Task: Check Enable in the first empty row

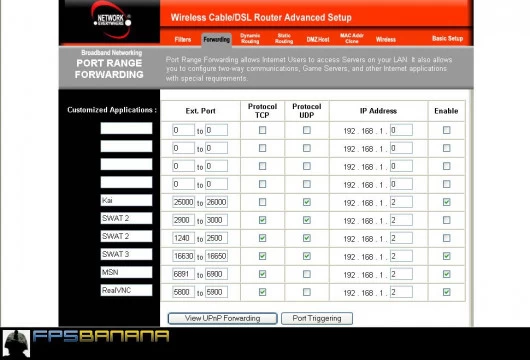Action: pyautogui.click(x=447, y=130)
